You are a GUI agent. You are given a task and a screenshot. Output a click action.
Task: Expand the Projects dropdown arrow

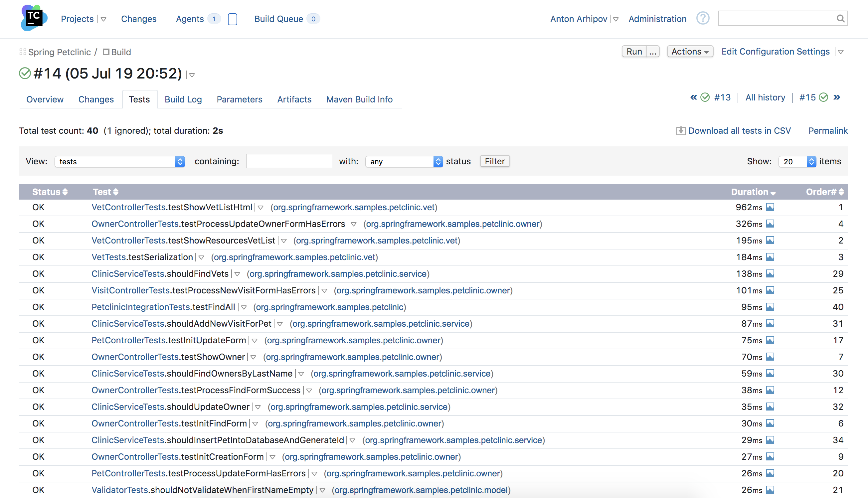(103, 20)
